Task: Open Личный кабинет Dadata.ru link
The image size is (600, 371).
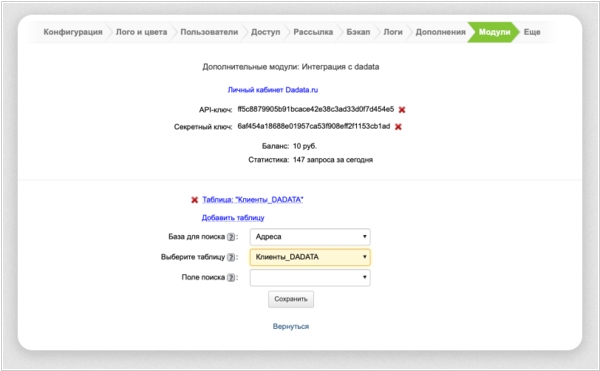Action: tap(273, 90)
